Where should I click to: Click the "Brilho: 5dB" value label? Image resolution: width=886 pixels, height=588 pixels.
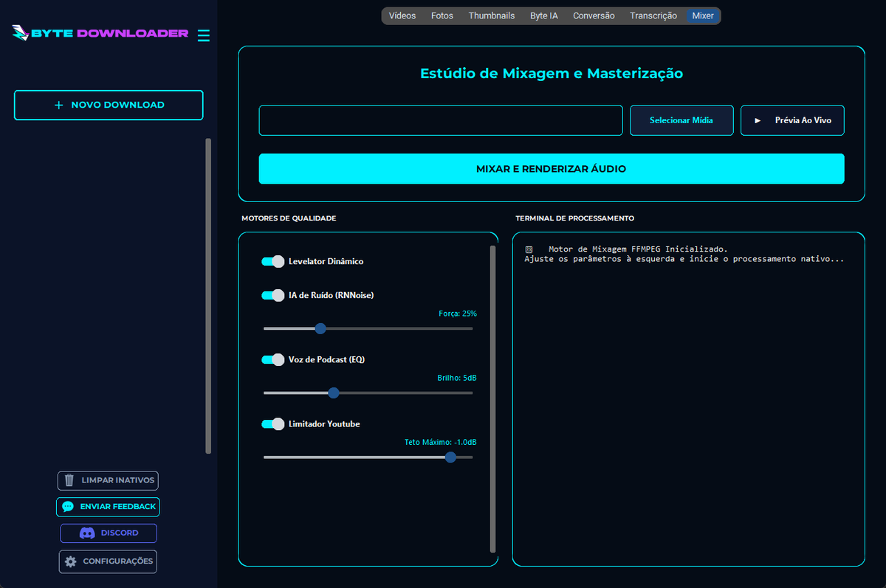(457, 378)
